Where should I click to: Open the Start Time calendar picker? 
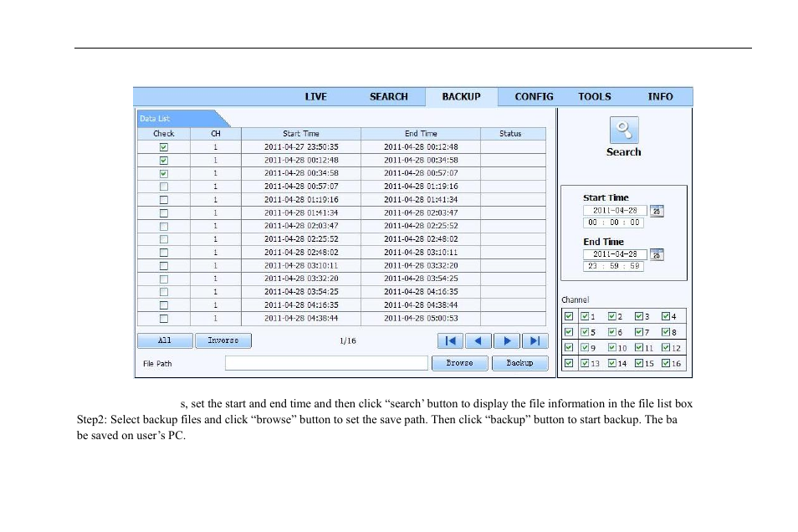coord(657,211)
